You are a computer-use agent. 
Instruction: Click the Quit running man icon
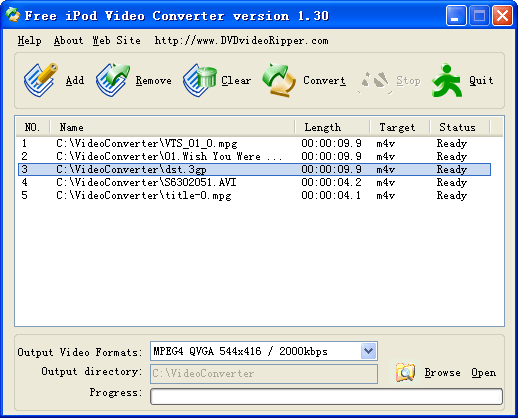pyautogui.click(x=447, y=80)
